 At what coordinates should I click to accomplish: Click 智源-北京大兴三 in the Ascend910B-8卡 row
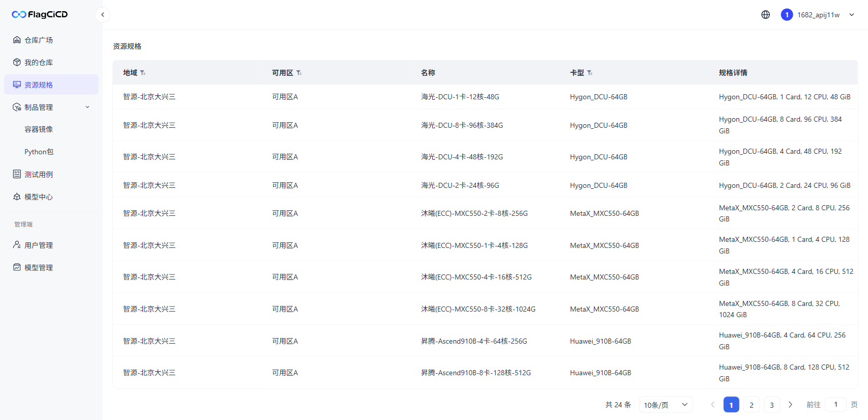click(149, 373)
